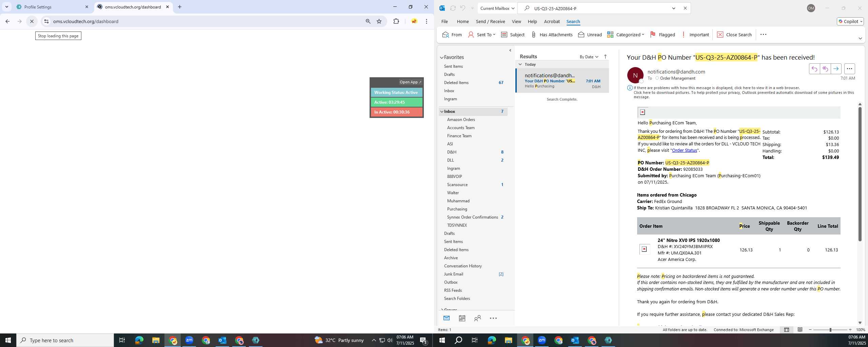Viewport: 868px width, 347px height.
Task: Open more navigation options ellipsis beside People
Action: pos(493,318)
